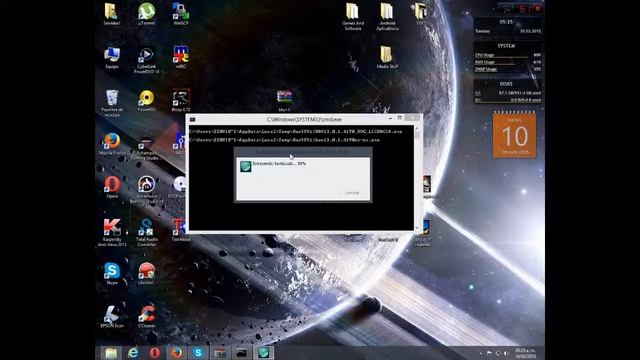This screenshot has width=640, height=360.
Task: Launch the Opera desktop shortcut
Action: pyautogui.click(x=112, y=187)
